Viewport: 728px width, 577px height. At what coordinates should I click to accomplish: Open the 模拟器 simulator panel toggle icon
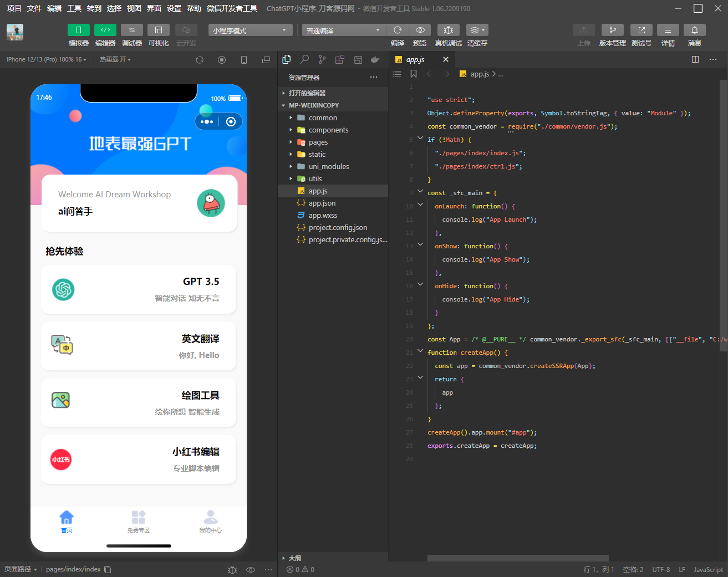click(78, 29)
